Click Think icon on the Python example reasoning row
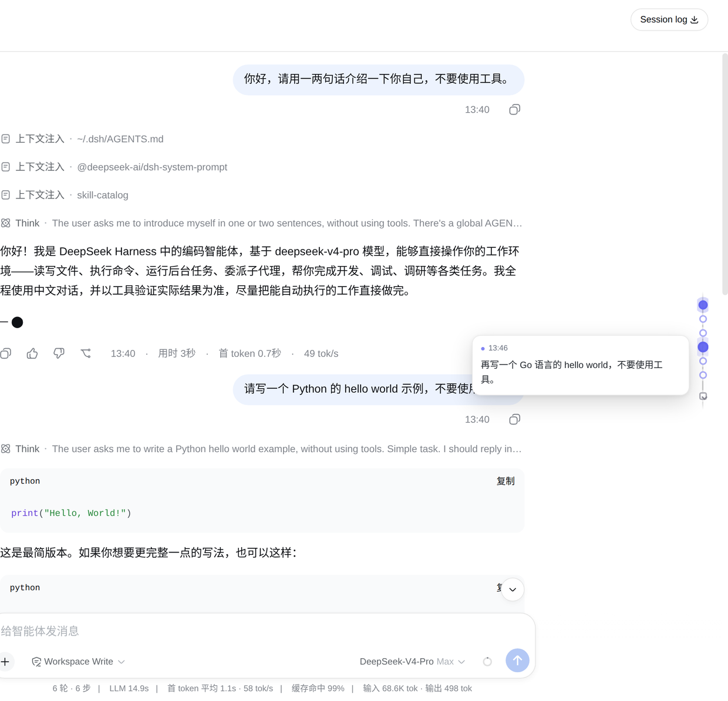Screen dimensions: 728x701 [x=6, y=449]
